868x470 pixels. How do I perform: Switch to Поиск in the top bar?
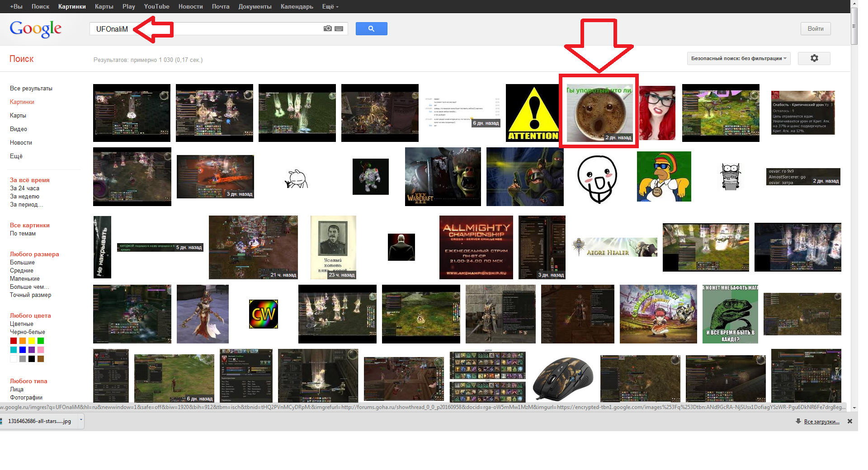40,6
